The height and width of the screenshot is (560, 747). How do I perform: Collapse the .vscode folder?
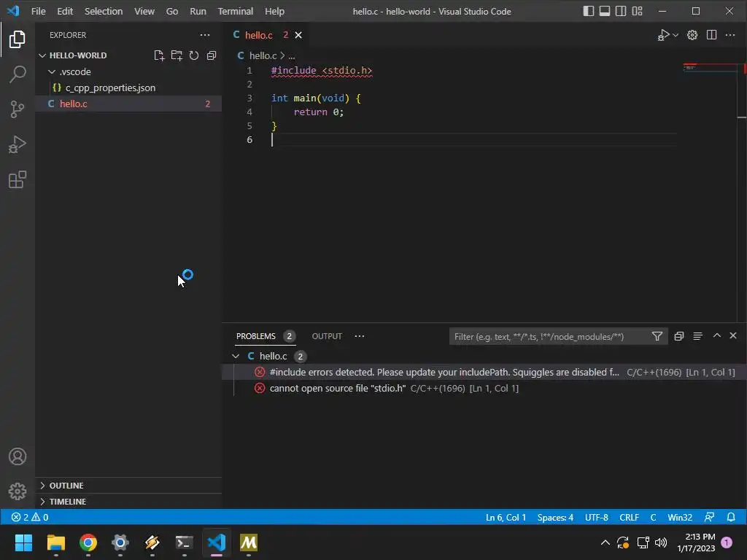click(x=52, y=71)
